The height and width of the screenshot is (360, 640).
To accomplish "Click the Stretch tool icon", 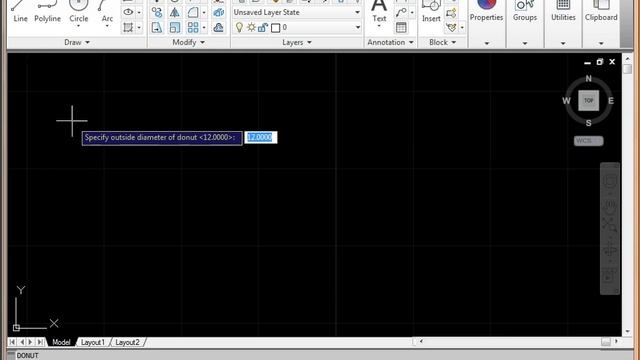I will pos(157,27).
